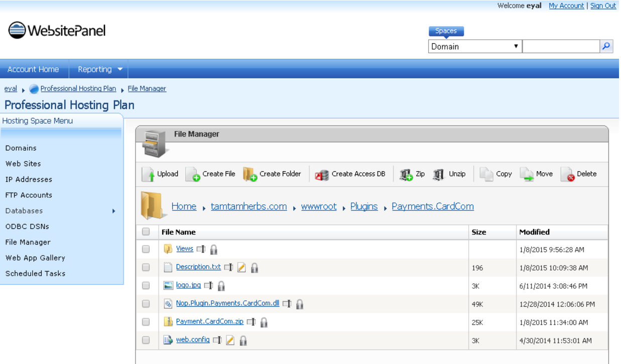The image size is (621, 364).
Task: Select checkbox for Nop.Plugin.Payments.CardCom.dll
Action: pyautogui.click(x=146, y=304)
